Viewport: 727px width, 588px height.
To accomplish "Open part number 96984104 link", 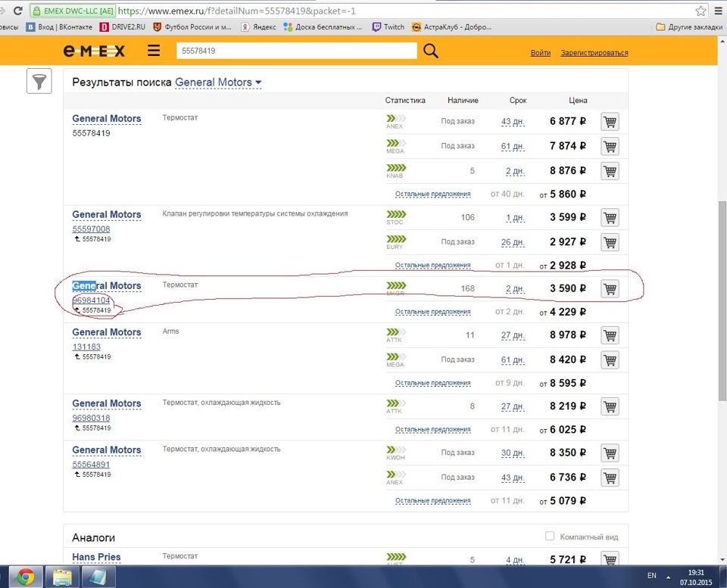I will 91,300.
